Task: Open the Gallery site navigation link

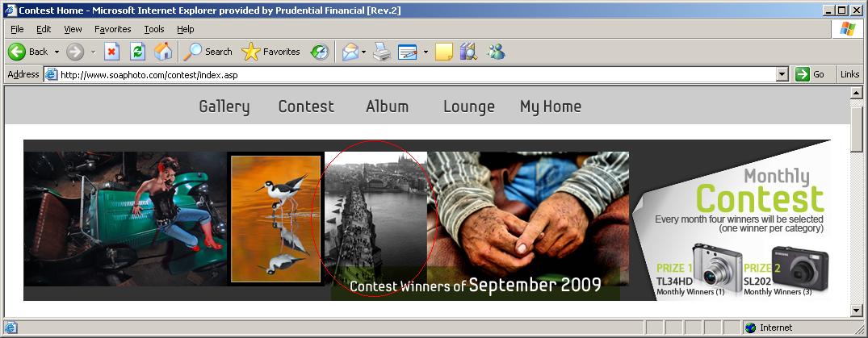Action: [224, 106]
